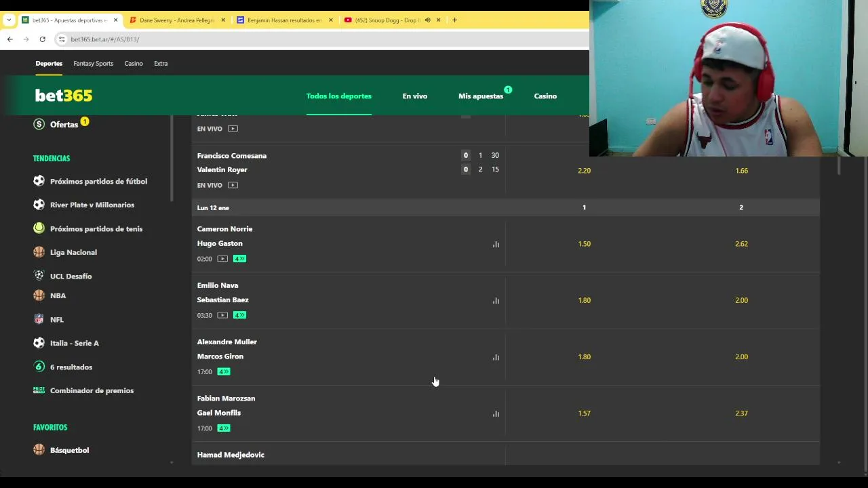Bet on Fabian Marozsan at 1.57
The width and height of the screenshot is (868, 488).
[584, 413]
